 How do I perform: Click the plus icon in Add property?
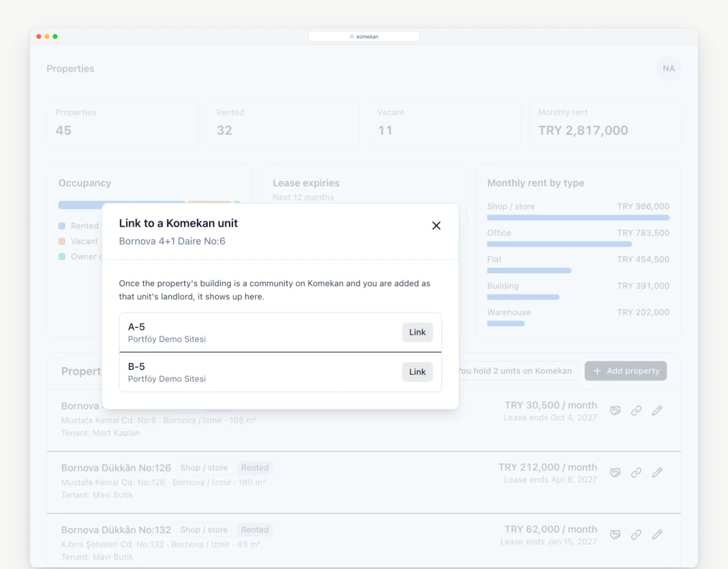click(x=597, y=371)
